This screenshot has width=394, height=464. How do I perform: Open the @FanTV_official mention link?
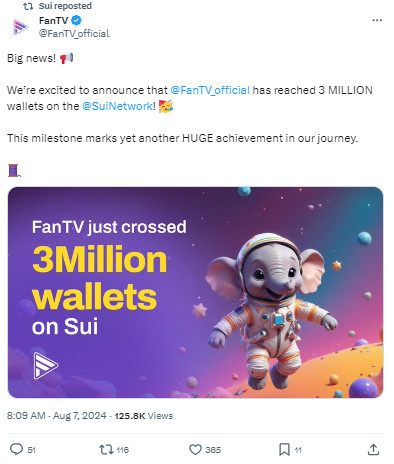[x=210, y=90]
